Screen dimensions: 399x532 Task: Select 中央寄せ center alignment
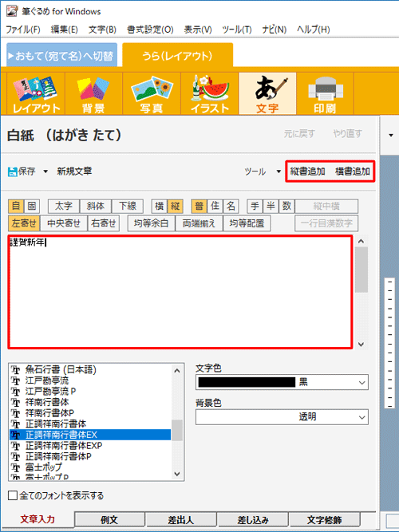(x=64, y=223)
